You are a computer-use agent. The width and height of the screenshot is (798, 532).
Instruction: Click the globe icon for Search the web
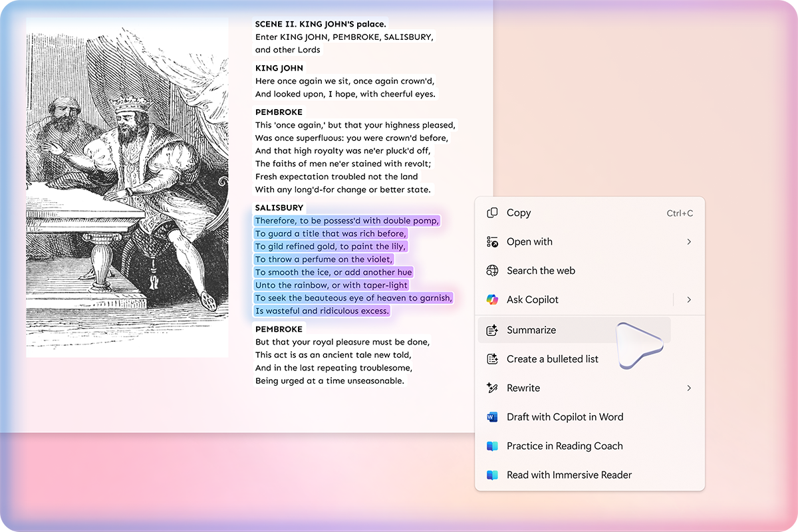pyautogui.click(x=492, y=271)
